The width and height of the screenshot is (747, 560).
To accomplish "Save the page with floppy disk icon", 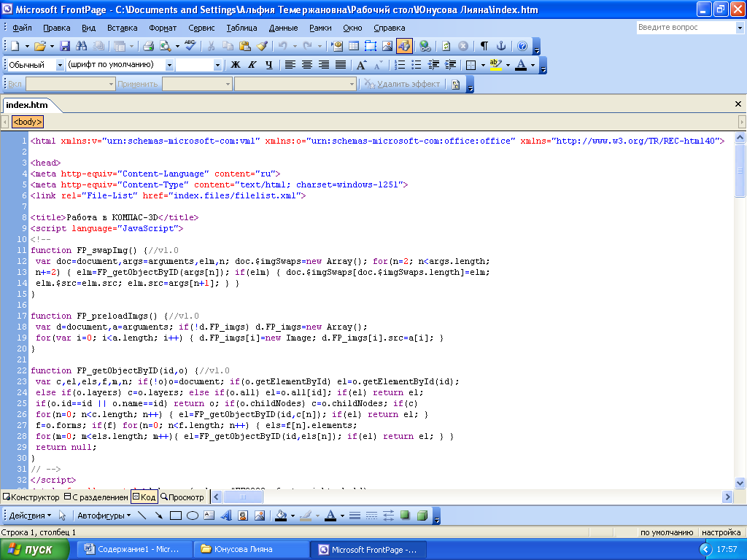I will [65, 46].
